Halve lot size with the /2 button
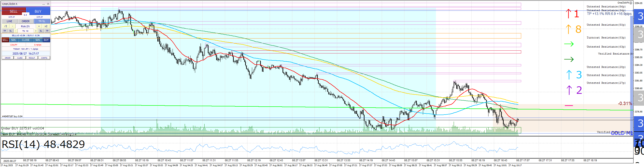The image size is (644, 168). click(6, 26)
